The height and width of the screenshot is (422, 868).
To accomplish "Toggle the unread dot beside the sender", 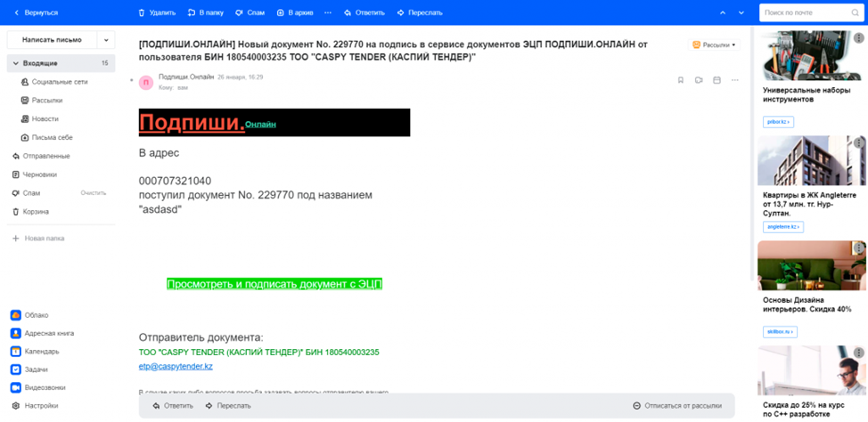I will (132, 80).
